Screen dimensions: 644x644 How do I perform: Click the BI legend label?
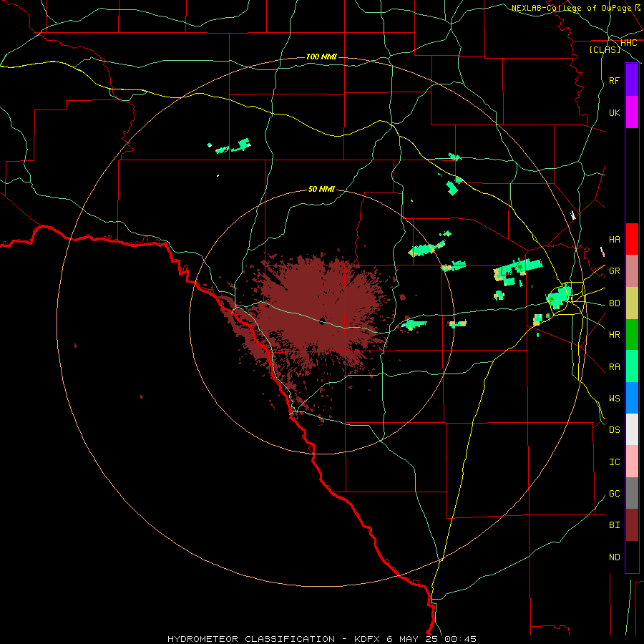coord(615,525)
